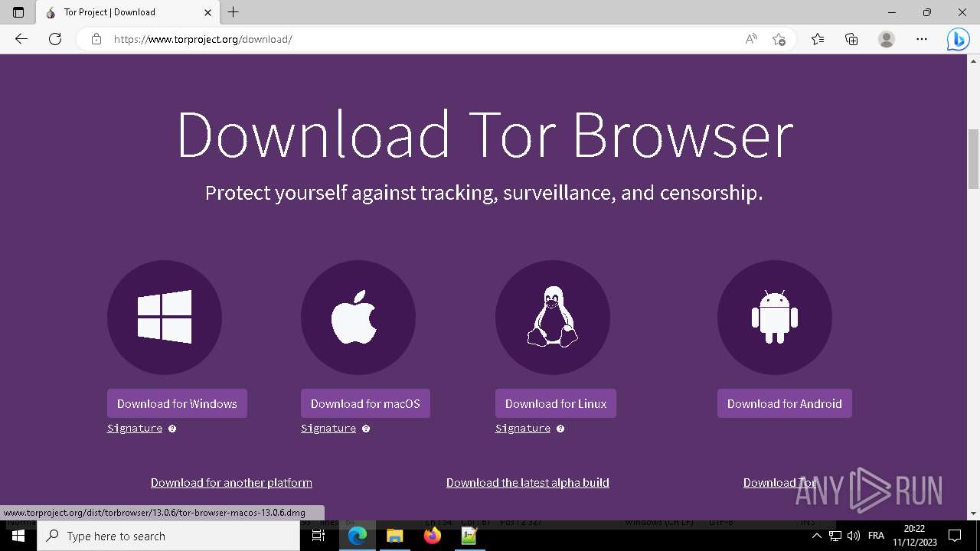
Task: Open Download for another platform link
Action: click(x=231, y=482)
